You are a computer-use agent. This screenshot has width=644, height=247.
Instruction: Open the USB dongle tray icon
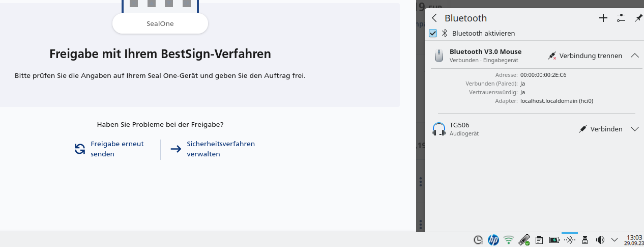pyautogui.click(x=585, y=240)
